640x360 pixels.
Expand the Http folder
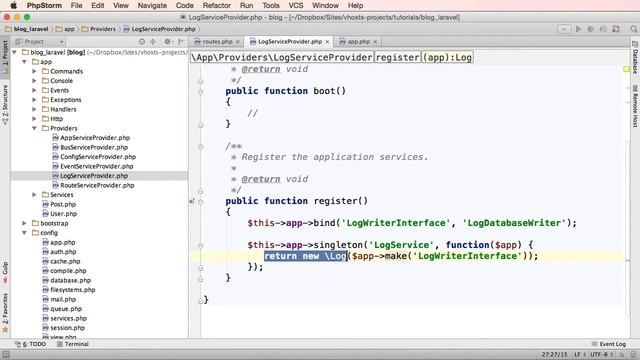(x=34, y=119)
